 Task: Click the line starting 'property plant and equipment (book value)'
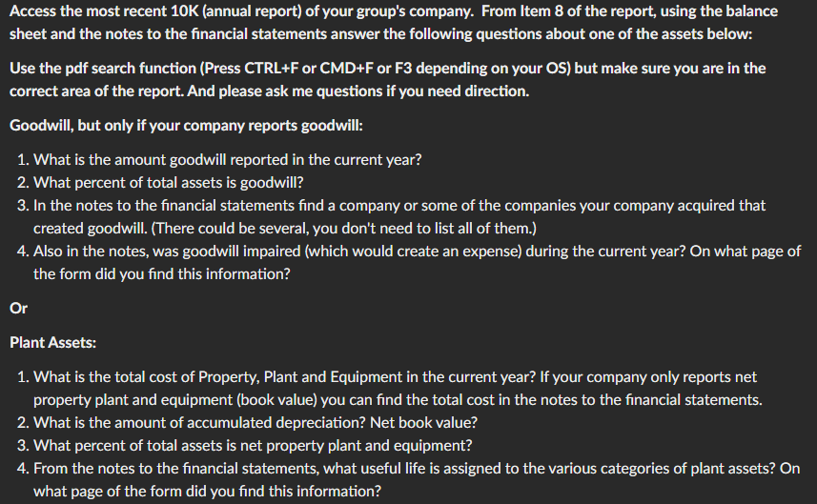(x=398, y=400)
